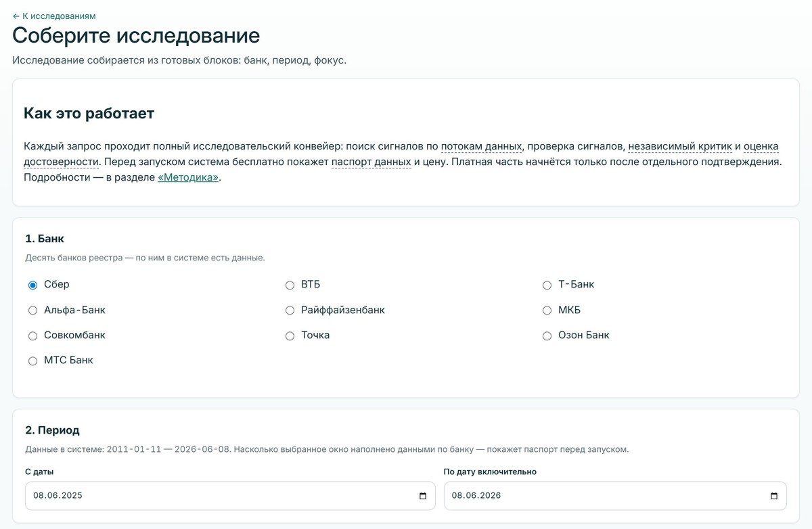Click the «2. Период» section title
812x529 pixels.
[52, 430]
